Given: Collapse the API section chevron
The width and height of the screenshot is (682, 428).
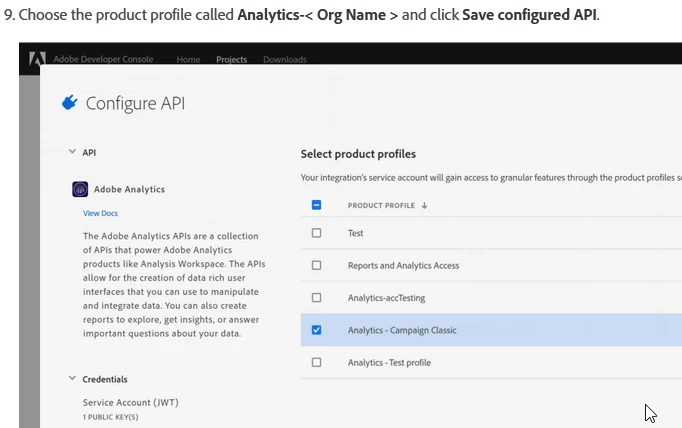Looking at the screenshot, I should tap(72, 152).
